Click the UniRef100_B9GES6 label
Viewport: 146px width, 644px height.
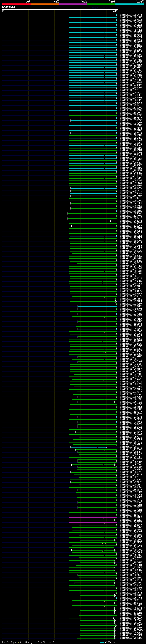(131, 115)
